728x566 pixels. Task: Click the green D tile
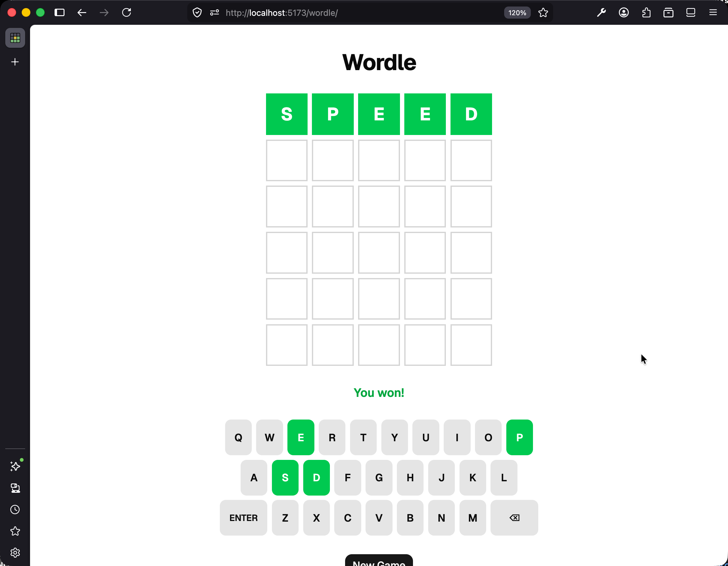click(x=471, y=114)
